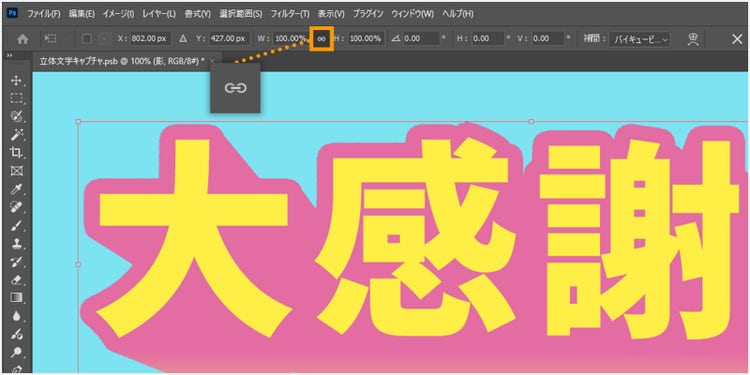Toggle relative positioning triangle icon
This screenshot has width=750, height=375.
(x=182, y=39)
